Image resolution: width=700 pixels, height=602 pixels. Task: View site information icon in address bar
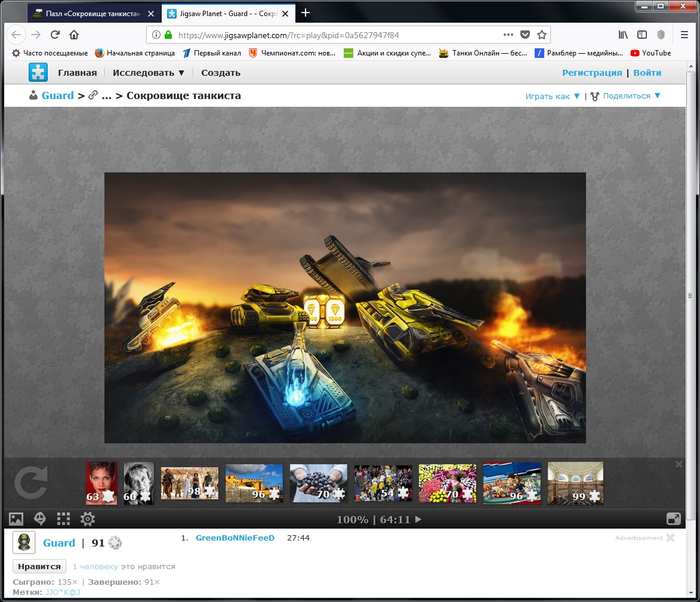point(156,35)
